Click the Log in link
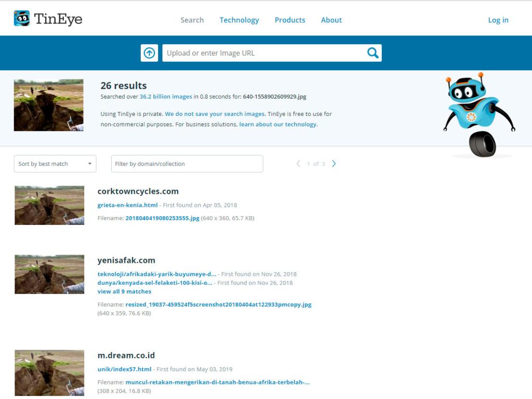The height and width of the screenshot is (399, 532). click(498, 20)
